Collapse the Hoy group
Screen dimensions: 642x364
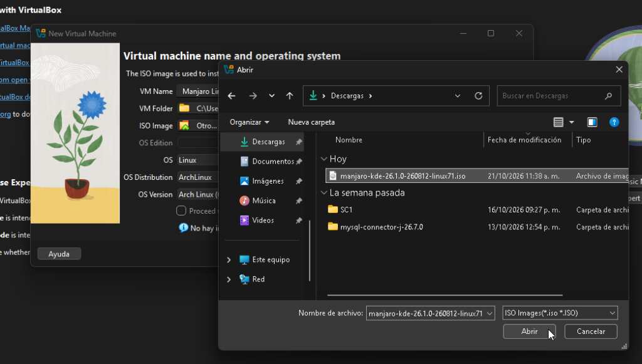324,159
